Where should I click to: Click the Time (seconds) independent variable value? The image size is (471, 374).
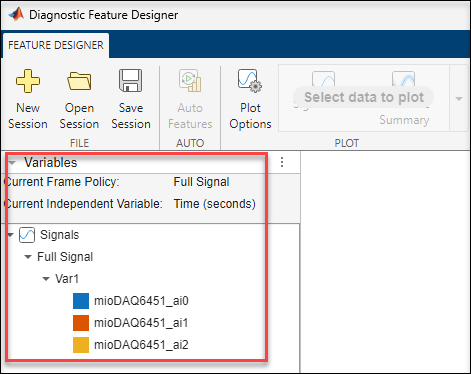[x=215, y=204]
